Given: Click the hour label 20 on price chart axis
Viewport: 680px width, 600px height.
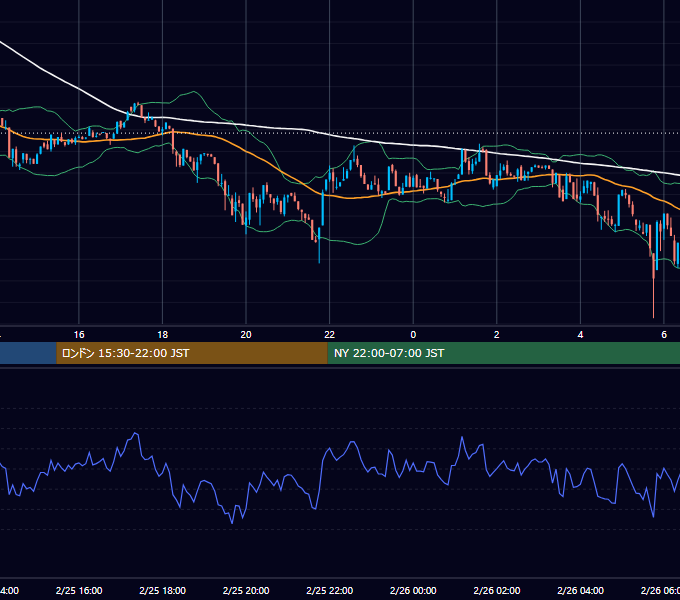Looking at the screenshot, I should click(246, 335).
